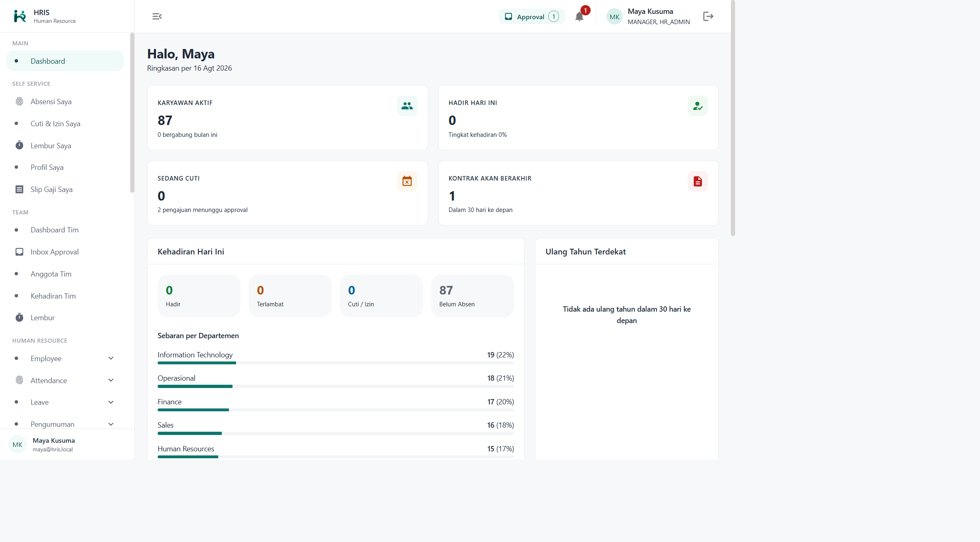Screen dimensions: 980x542
Task: Click the Sedang Cuti calendar icon
Action: tap(407, 181)
